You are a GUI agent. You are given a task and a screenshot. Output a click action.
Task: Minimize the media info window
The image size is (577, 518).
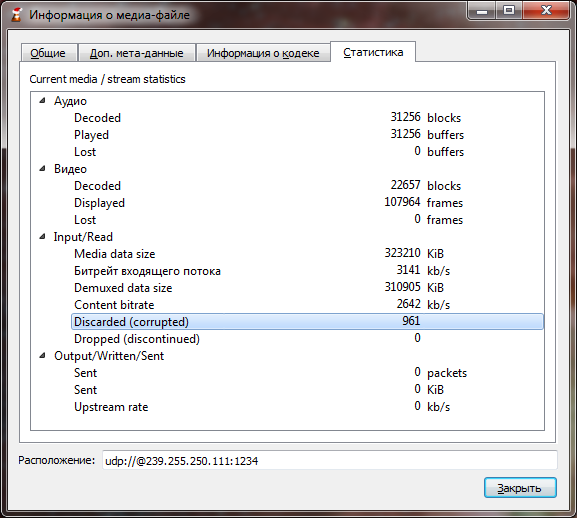(482, 11)
